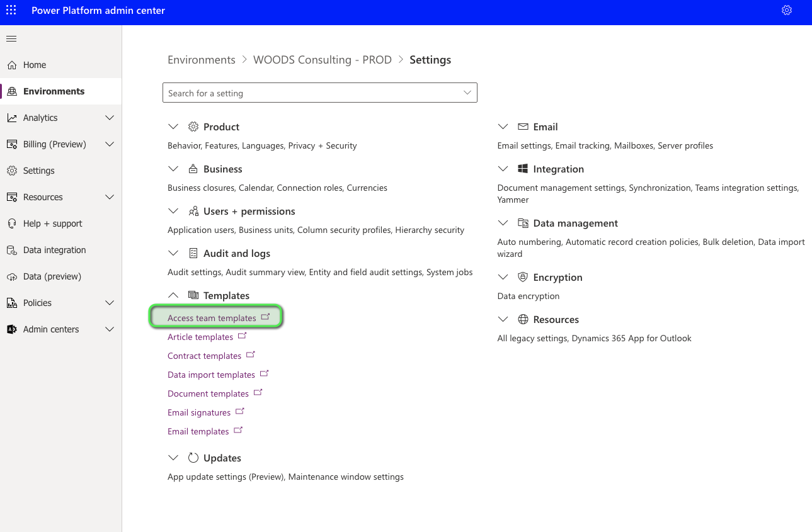Screen dimensions: 812x532
Task: Open the Contract templates link
Action: pos(204,356)
